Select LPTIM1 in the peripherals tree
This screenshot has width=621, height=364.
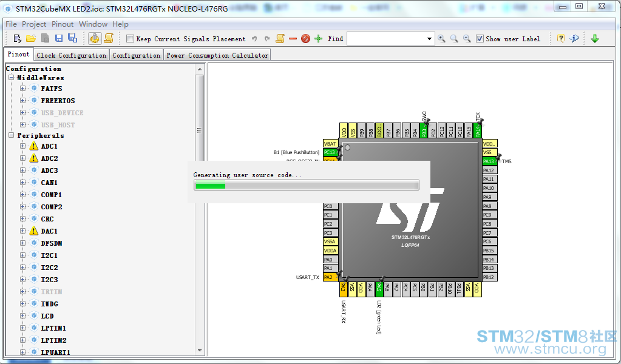[53, 328]
